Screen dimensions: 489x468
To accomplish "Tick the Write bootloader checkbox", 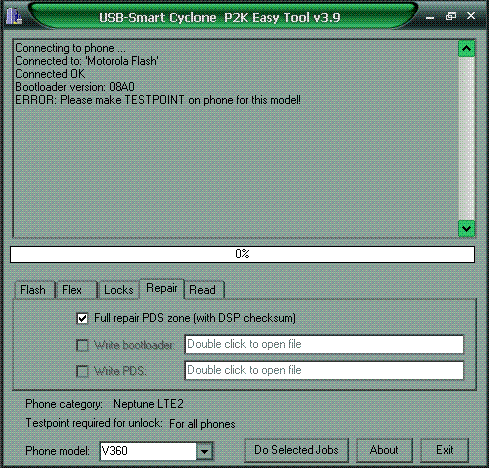I will [82, 345].
